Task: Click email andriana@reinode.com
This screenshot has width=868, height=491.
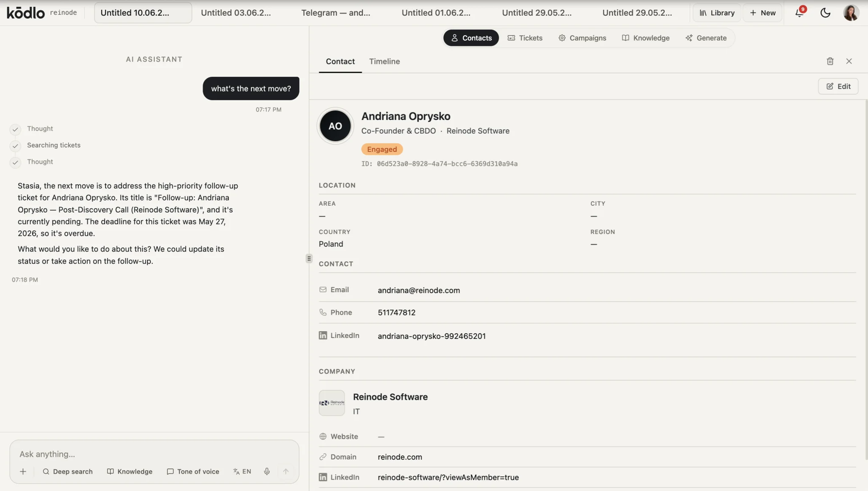Action: point(419,290)
